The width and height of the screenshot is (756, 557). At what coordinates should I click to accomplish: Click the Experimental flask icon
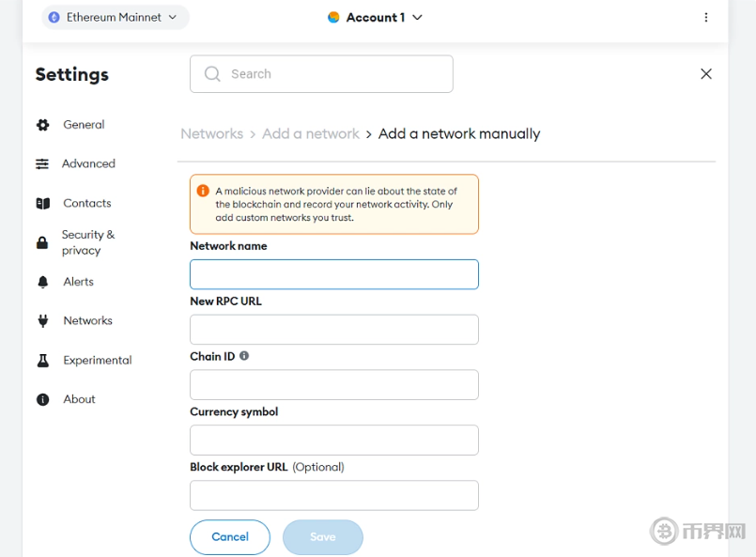coord(42,361)
